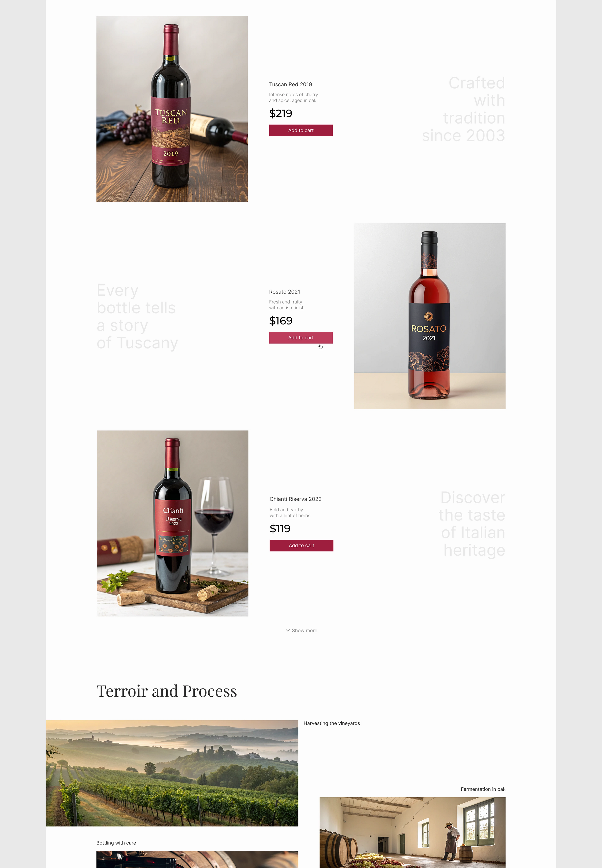Open the Chianti Riserva bottle image
602x868 pixels.
pyautogui.click(x=172, y=523)
